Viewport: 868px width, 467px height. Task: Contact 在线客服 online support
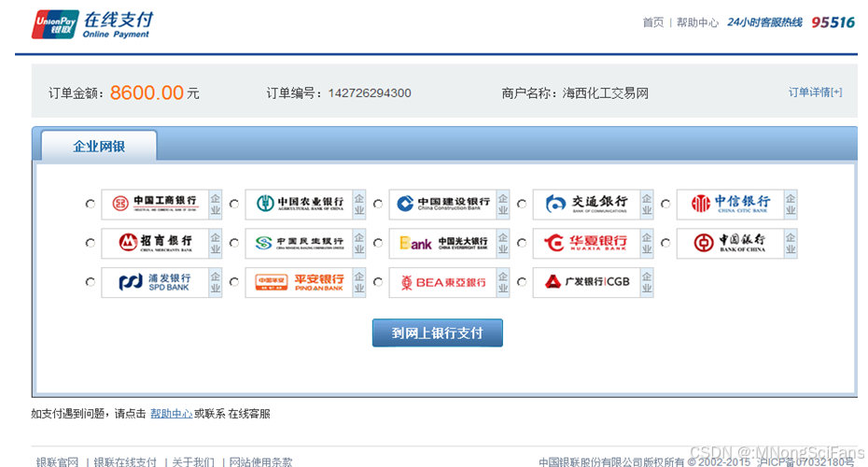pos(249,414)
